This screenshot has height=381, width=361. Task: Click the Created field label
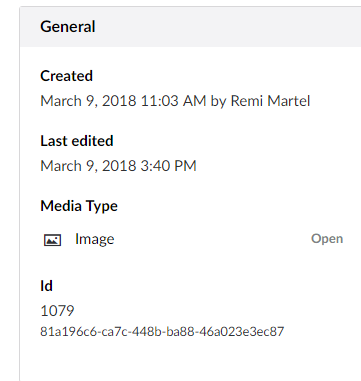pyautogui.click(x=66, y=76)
